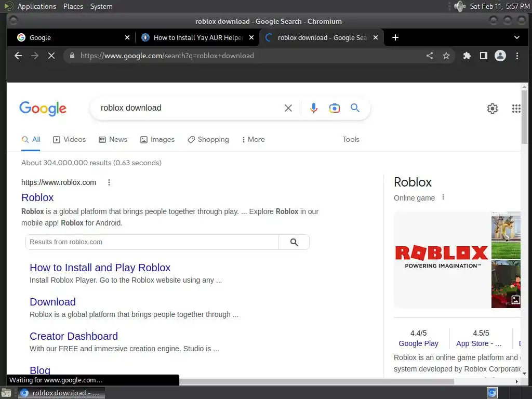Submit search with the blue magnifier icon
532x399 pixels.
click(x=355, y=108)
